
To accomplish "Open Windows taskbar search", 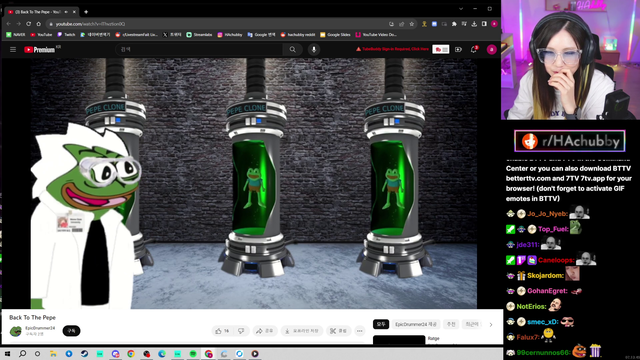I will pos(22,353).
